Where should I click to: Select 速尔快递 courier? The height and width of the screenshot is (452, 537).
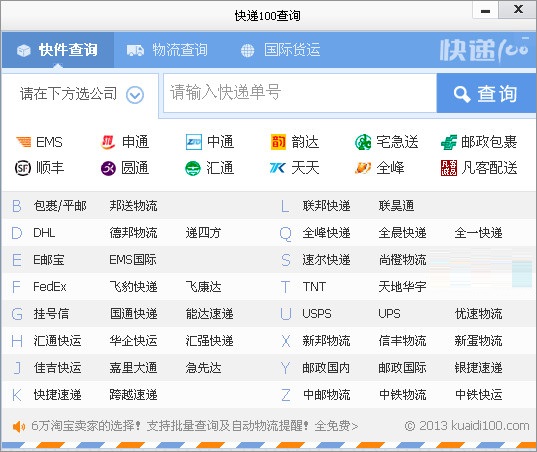coord(326,260)
